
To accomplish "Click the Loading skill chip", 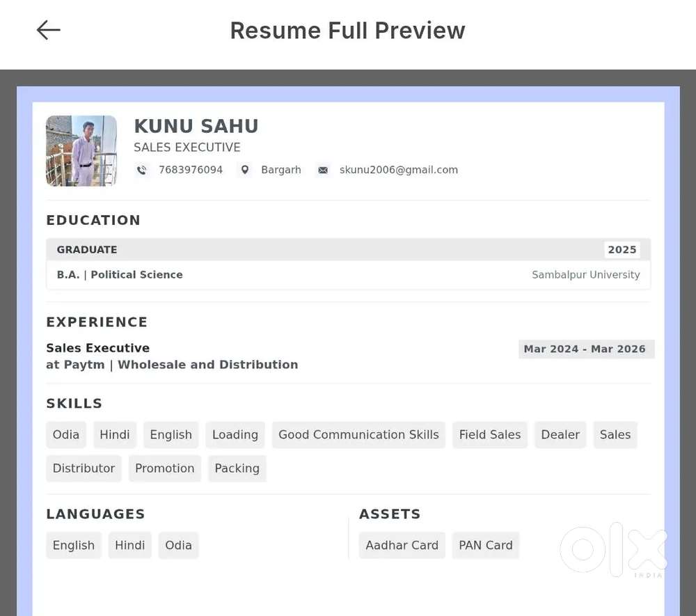I will (235, 434).
